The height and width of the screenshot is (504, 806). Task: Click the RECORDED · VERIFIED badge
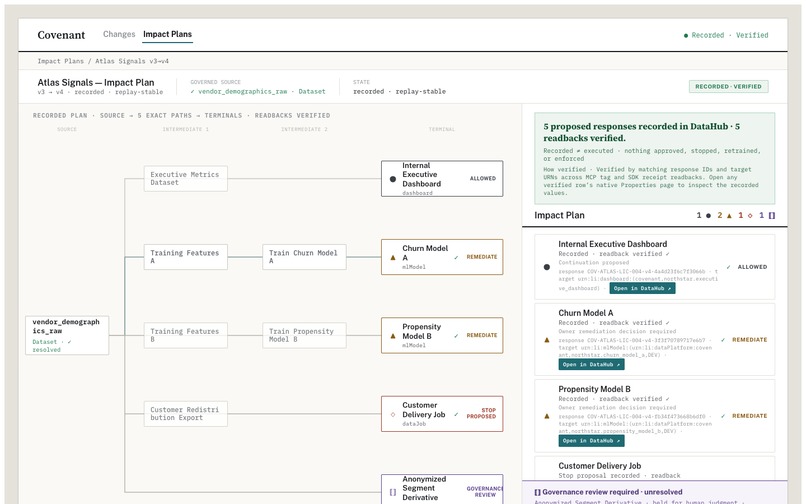point(728,86)
